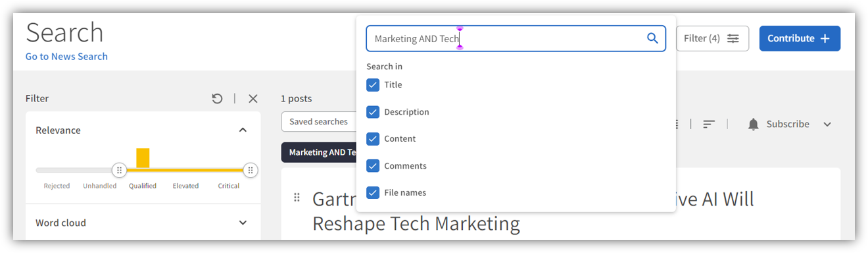
Task: Expand the Word cloud section
Action: coord(243,223)
